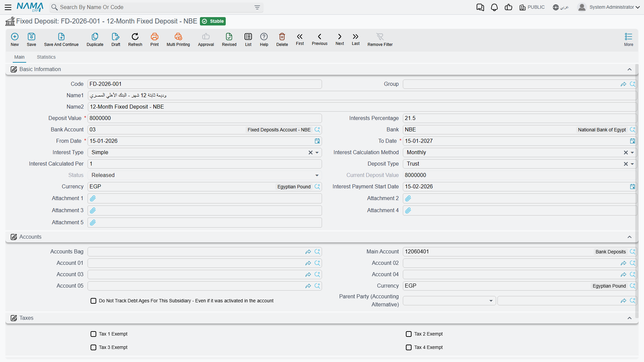The width and height of the screenshot is (644, 362).
Task: Switch to the Statistics tab
Action: pyautogui.click(x=46, y=57)
